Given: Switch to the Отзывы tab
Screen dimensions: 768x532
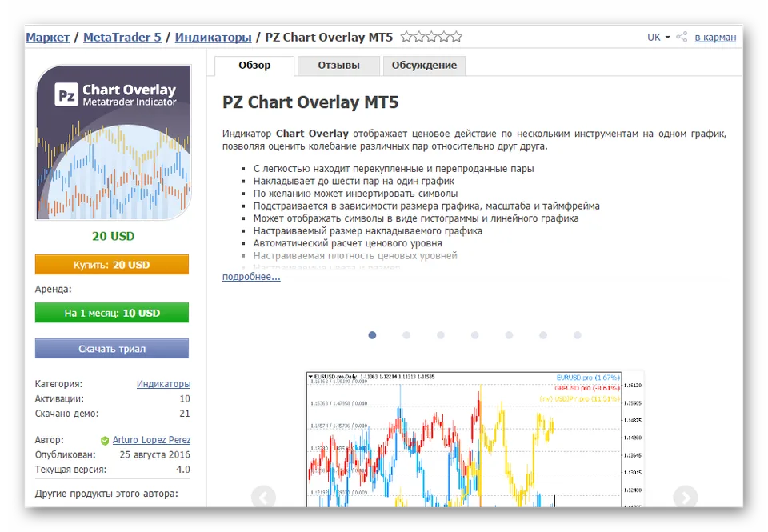Looking at the screenshot, I should [338, 66].
